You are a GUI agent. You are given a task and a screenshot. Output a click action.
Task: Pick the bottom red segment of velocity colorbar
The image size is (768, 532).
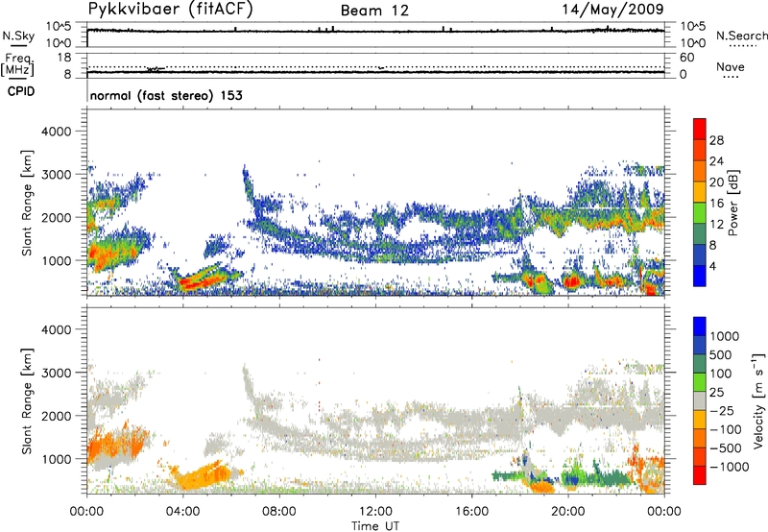click(x=700, y=475)
